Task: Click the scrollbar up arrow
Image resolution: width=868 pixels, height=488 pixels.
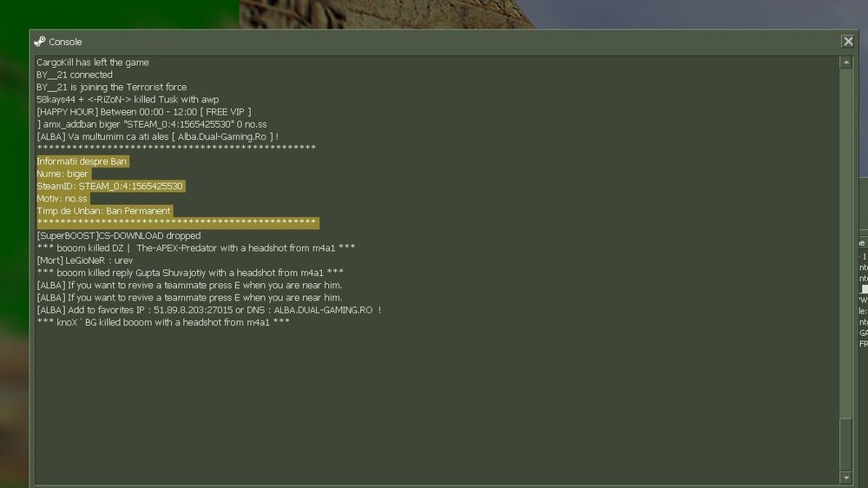Action: pyautogui.click(x=845, y=63)
